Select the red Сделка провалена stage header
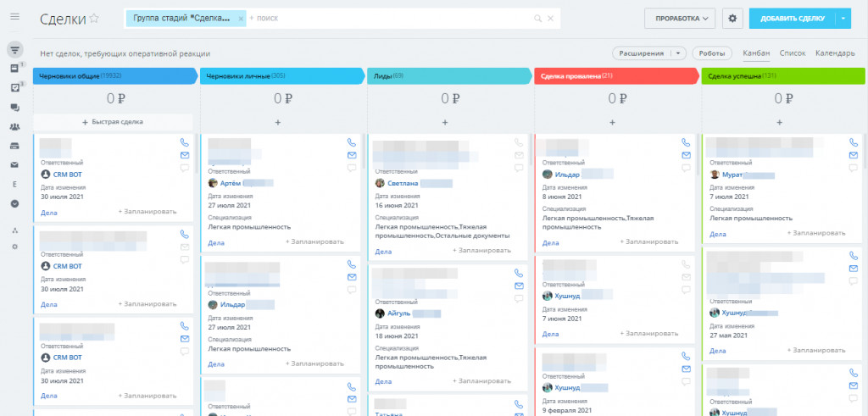 [x=617, y=75]
